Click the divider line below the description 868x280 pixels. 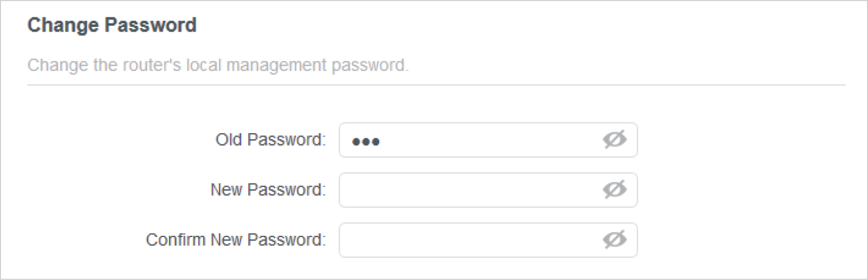[436, 85]
